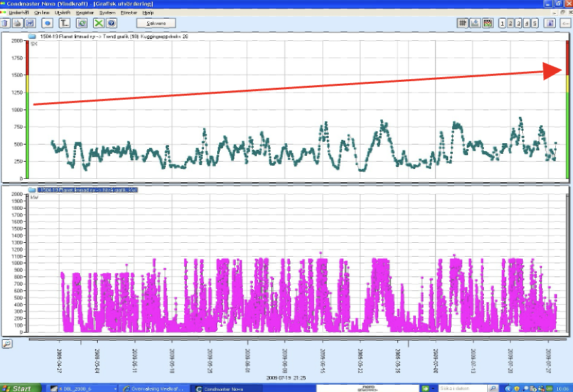The height and width of the screenshot is (392, 573).
Task: Open the Register menu
Action: pos(84,13)
